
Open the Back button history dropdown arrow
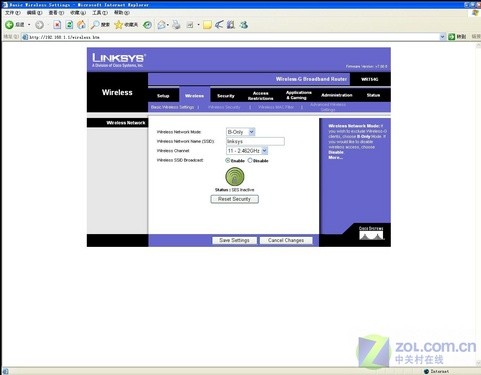click(x=29, y=25)
